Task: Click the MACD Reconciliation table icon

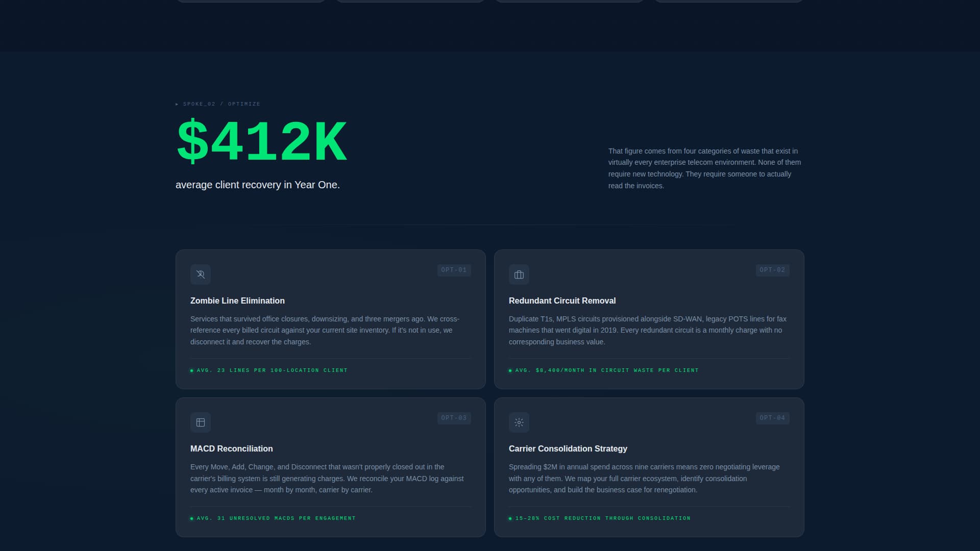Action: point(201,422)
